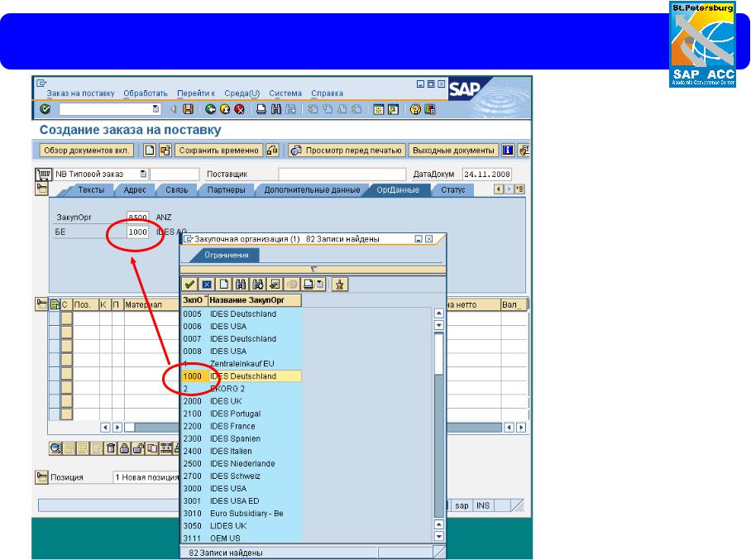Click the Обзор документов вкл. button
Image resolution: width=751 pixels, height=560 pixels.
[86, 151]
